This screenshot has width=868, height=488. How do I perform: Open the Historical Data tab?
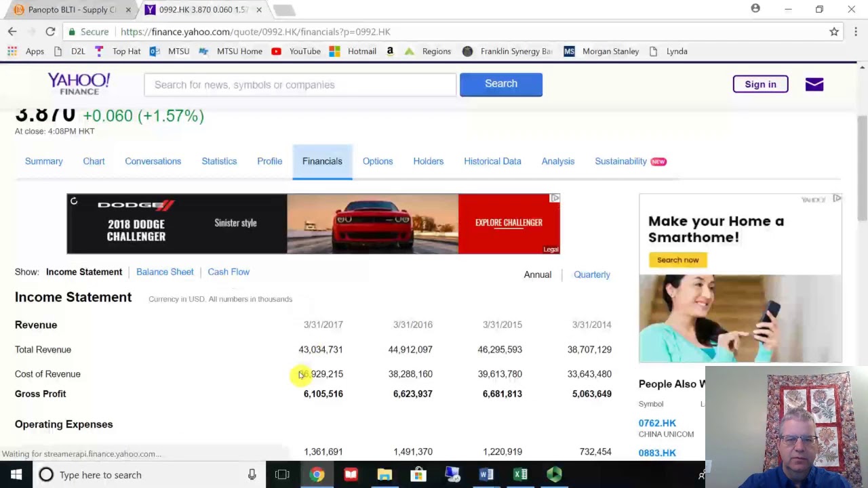(492, 161)
